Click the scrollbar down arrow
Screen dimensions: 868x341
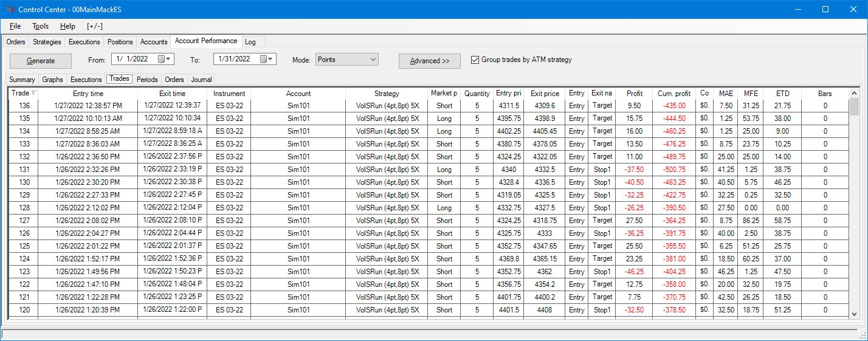tap(854, 314)
